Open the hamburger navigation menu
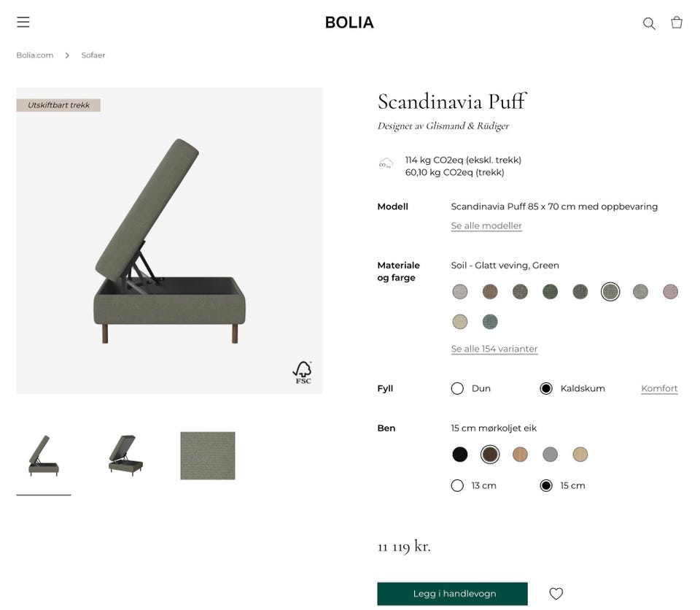The width and height of the screenshot is (700, 610). pos(23,22)
